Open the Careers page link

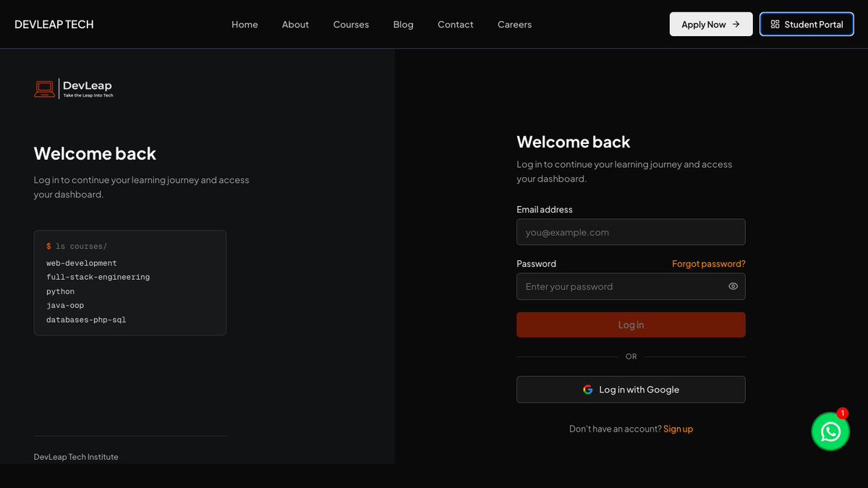coord(514,25)
